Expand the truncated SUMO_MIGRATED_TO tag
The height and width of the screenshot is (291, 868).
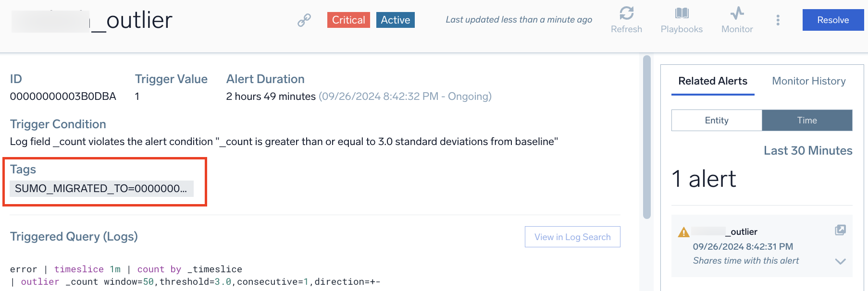pyautogui.click(x=101, y=188)
